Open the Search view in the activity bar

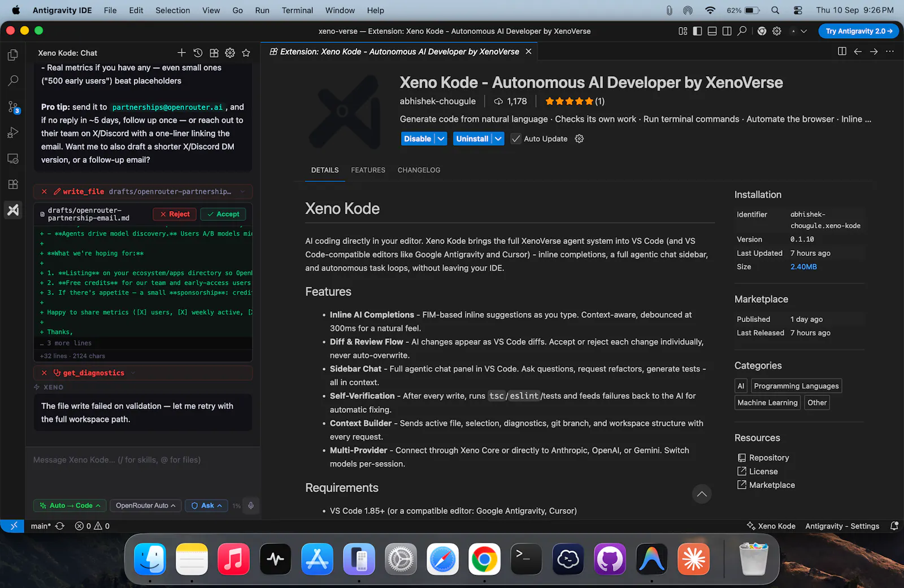coord(13,81)
